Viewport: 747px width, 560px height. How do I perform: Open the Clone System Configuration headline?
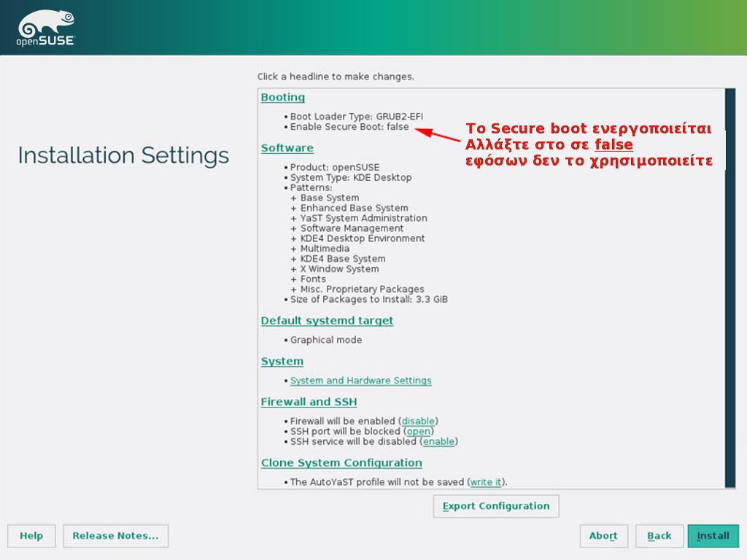click(341, 463)
